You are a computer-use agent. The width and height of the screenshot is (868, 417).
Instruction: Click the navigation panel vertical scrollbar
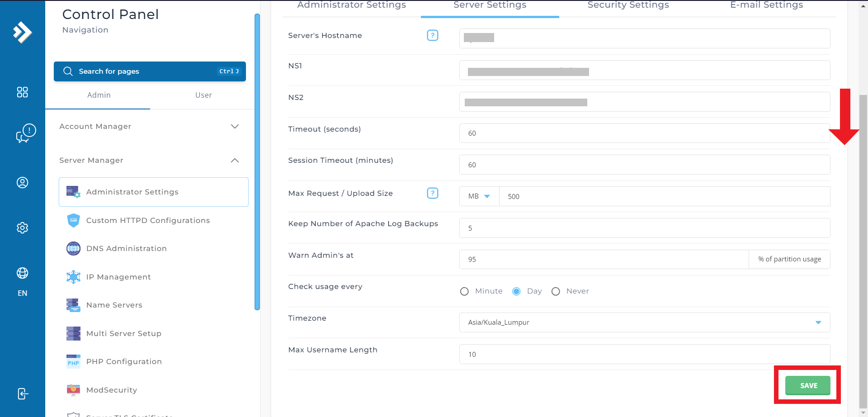257,162
